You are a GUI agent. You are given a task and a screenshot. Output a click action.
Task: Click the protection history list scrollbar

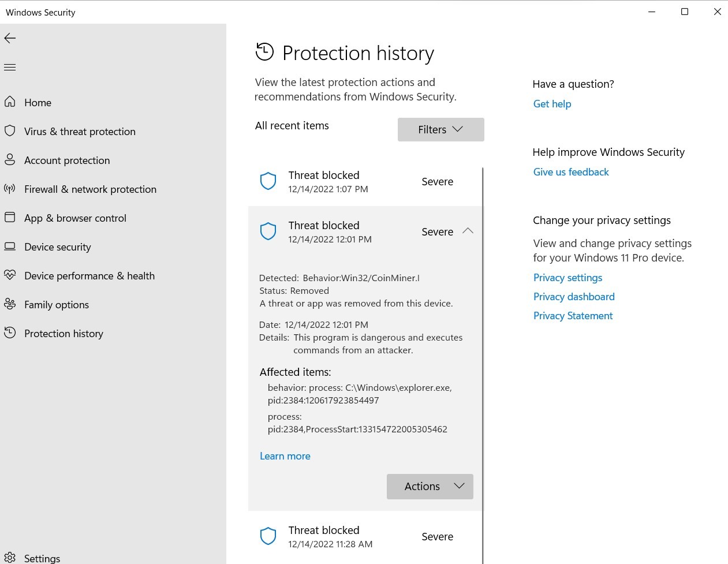point(483,346)
